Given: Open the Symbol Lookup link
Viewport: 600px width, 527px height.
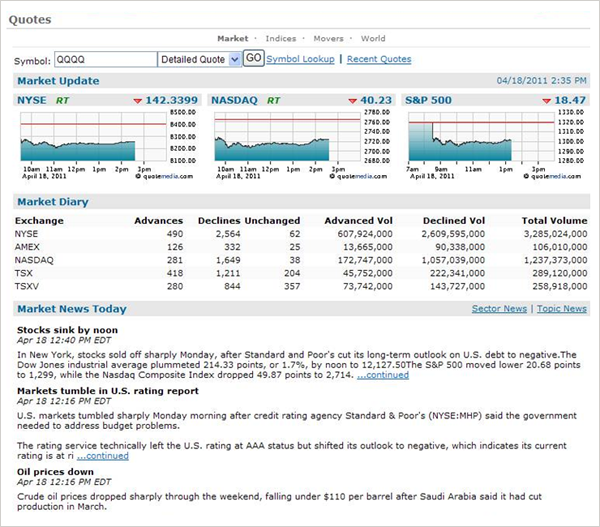Looking at the screenshot, I should point(300,59).
